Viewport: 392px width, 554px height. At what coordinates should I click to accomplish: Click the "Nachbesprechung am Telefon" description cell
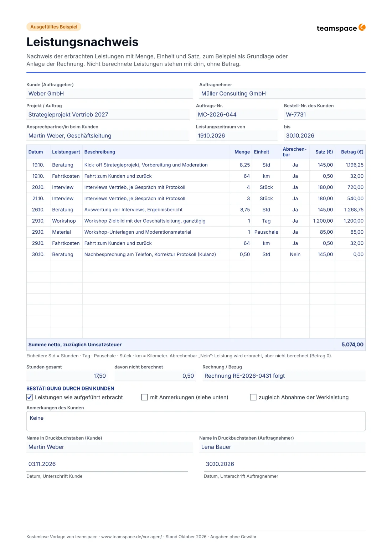click(156, 255)
